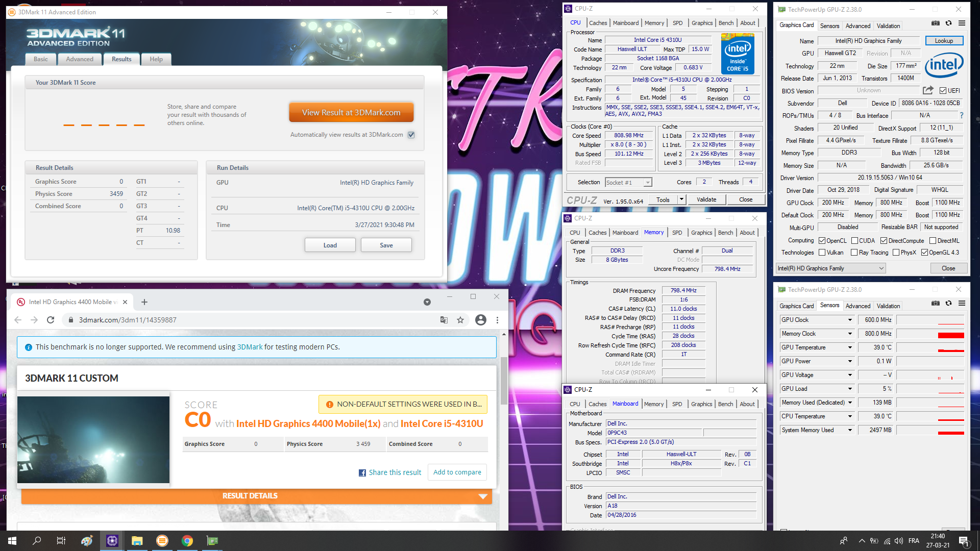Open volume control in system tray

pyautogui.click(x=899, y=541)
